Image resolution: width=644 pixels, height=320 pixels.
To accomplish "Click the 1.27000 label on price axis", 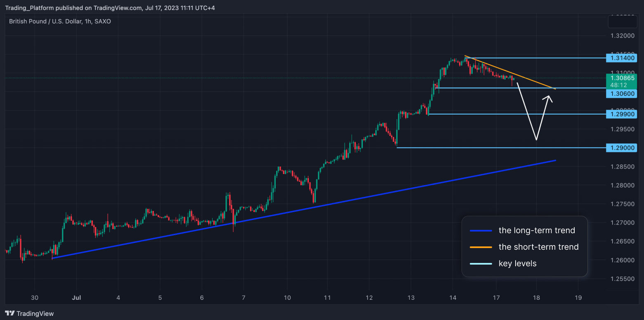I will (x=623, y=223).
